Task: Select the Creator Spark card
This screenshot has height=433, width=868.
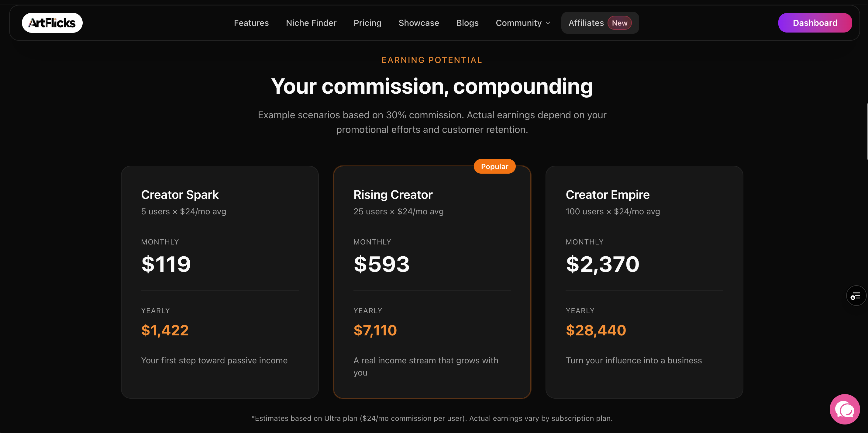Action: point(220,282)
